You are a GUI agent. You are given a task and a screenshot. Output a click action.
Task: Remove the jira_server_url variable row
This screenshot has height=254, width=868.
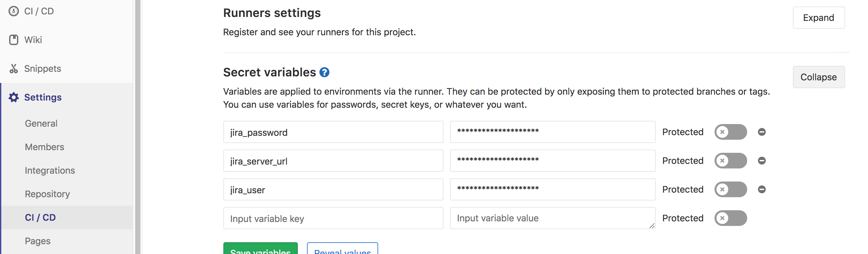[762, 161]
